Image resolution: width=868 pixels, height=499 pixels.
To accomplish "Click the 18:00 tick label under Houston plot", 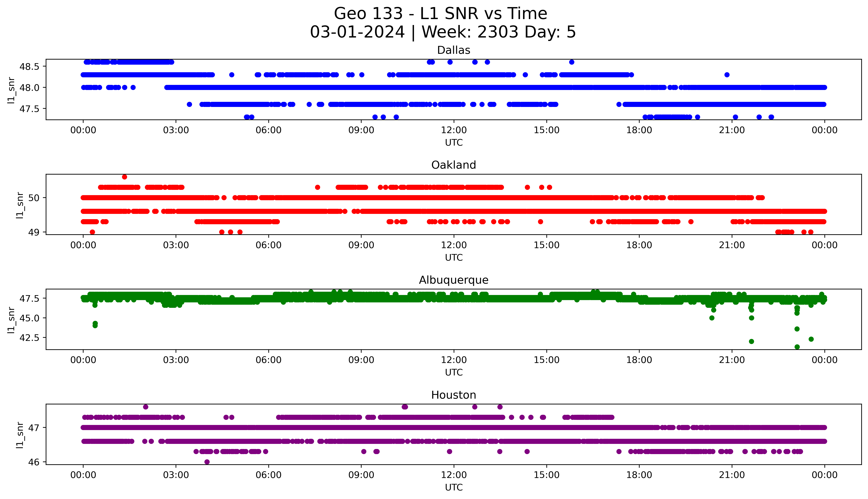I will [x=639, y=475].
